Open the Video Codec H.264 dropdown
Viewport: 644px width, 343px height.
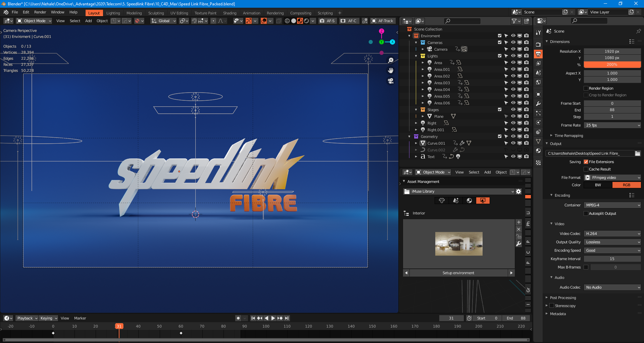(612, 234)
